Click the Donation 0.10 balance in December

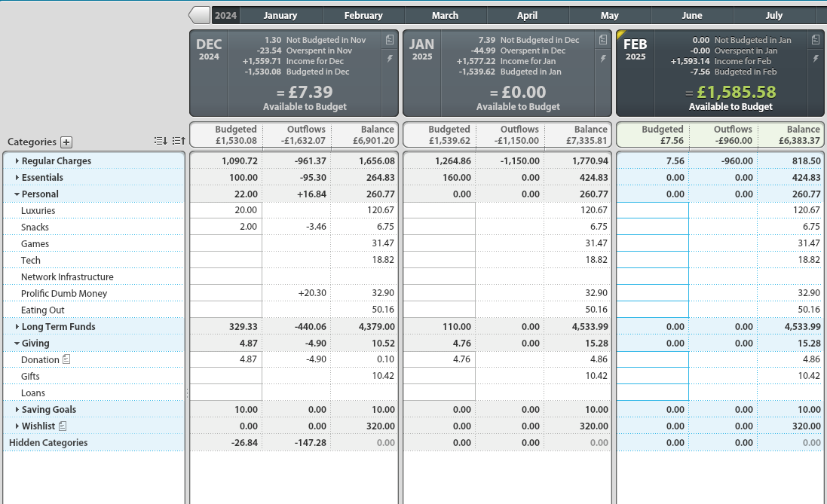[x=385, y=359]
